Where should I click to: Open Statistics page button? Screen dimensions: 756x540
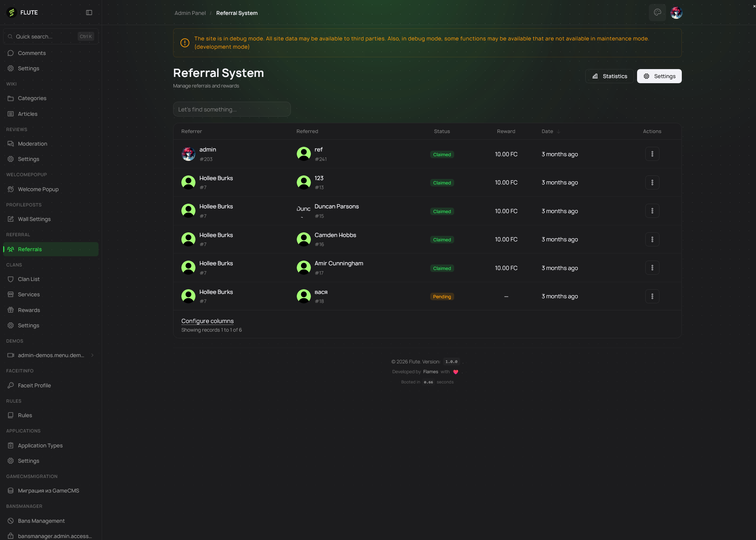(610, 76)
